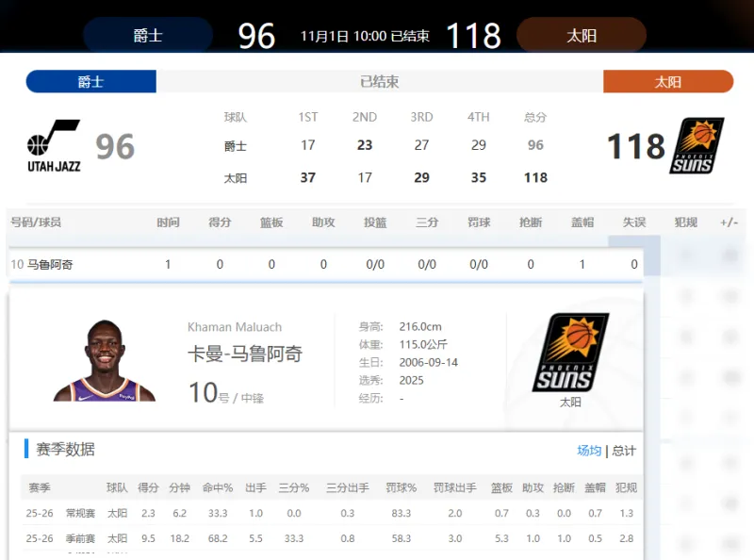Open player row 马鲁阿奇 in box score

click(x=50, y=265)
